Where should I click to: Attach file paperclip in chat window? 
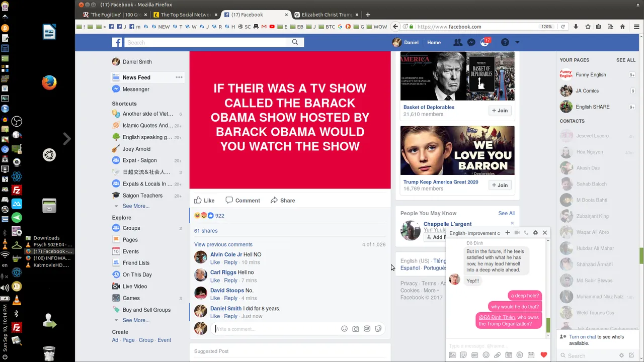coord(497,355)
